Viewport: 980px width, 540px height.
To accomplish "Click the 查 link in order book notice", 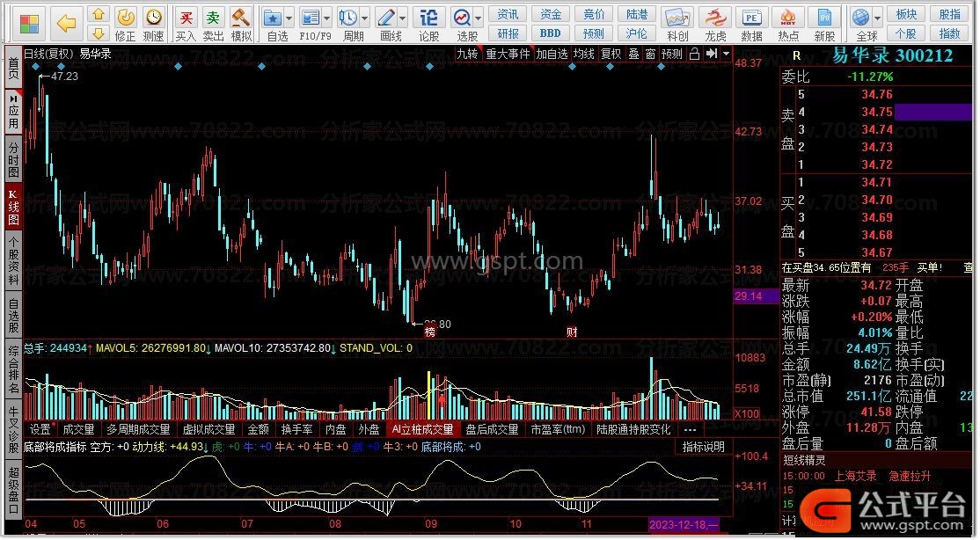I will tap(969, 267).
